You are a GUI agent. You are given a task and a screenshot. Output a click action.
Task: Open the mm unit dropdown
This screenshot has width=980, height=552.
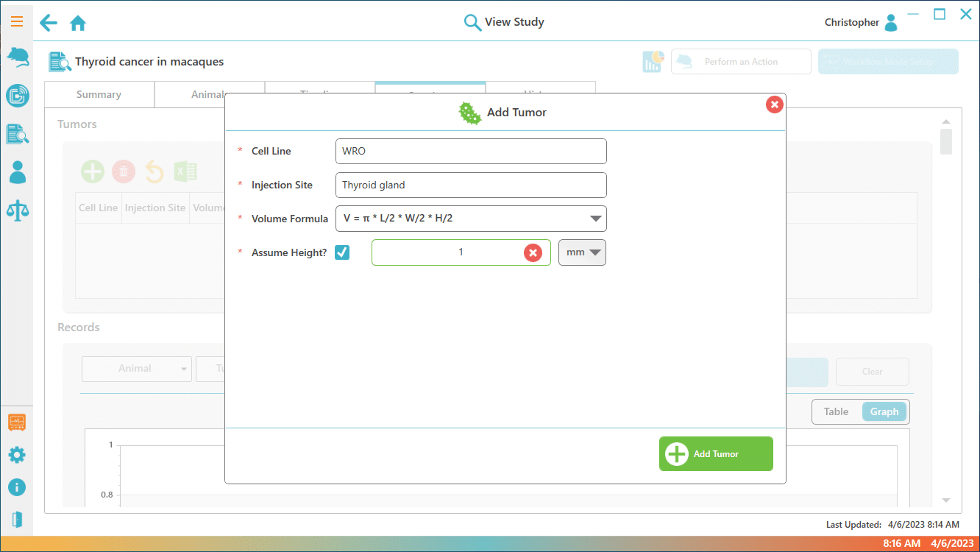tap(582, 252)
